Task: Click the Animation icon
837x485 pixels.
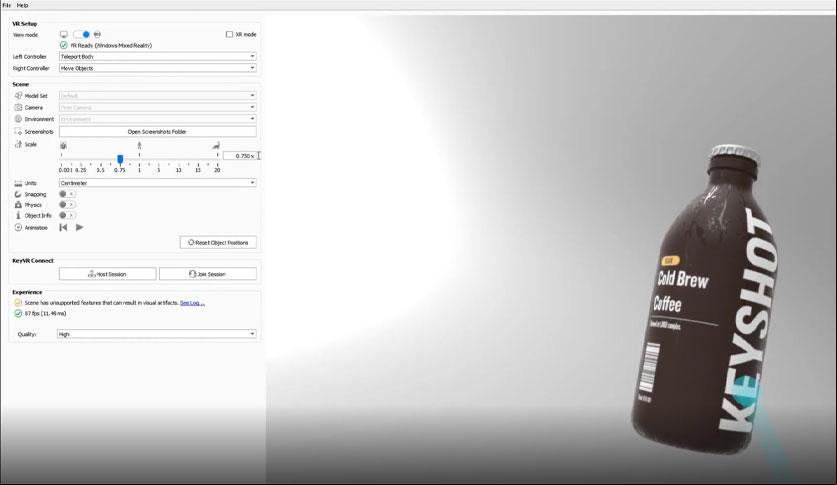Action: (18, 227)
